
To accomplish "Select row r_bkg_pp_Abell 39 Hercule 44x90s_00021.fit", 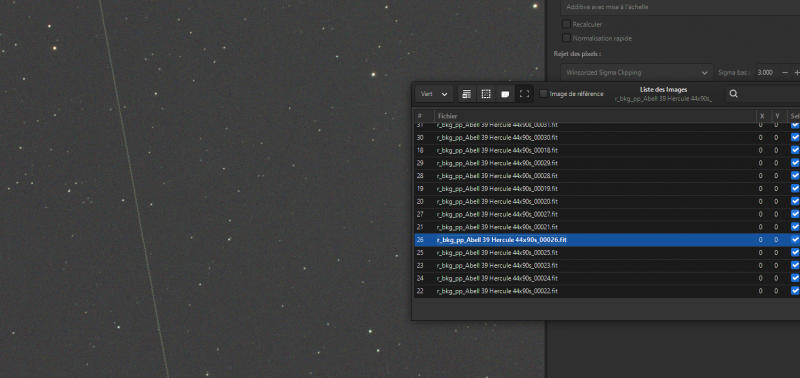I will click(x=607, y=227).
